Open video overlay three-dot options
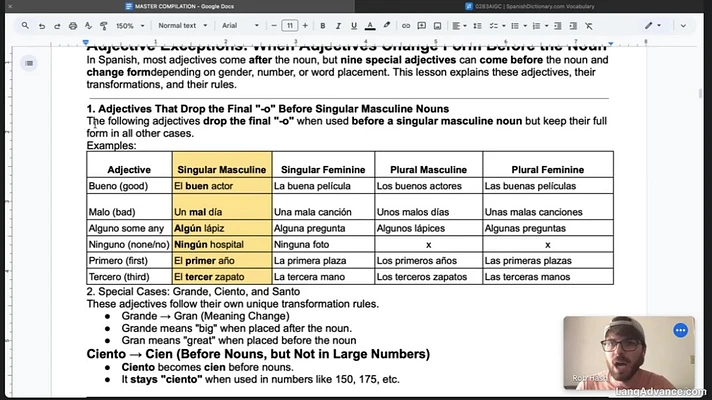This screenshot has width=712, height=400. pos(680,330)
